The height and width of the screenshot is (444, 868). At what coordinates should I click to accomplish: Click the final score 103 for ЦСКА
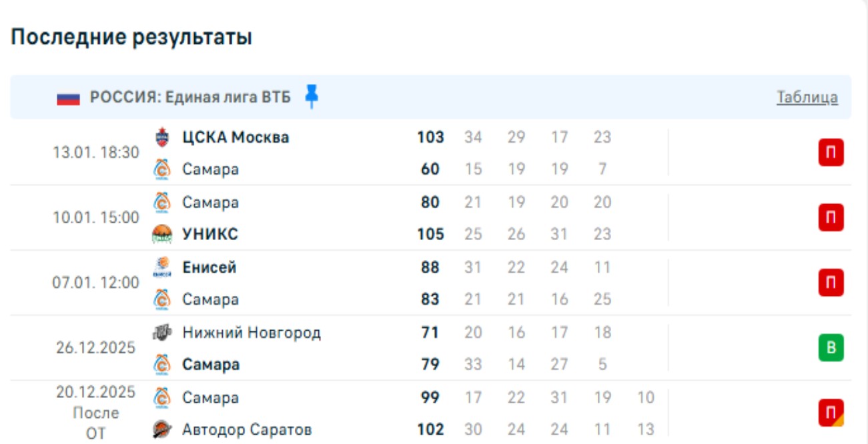pos(430,137)
